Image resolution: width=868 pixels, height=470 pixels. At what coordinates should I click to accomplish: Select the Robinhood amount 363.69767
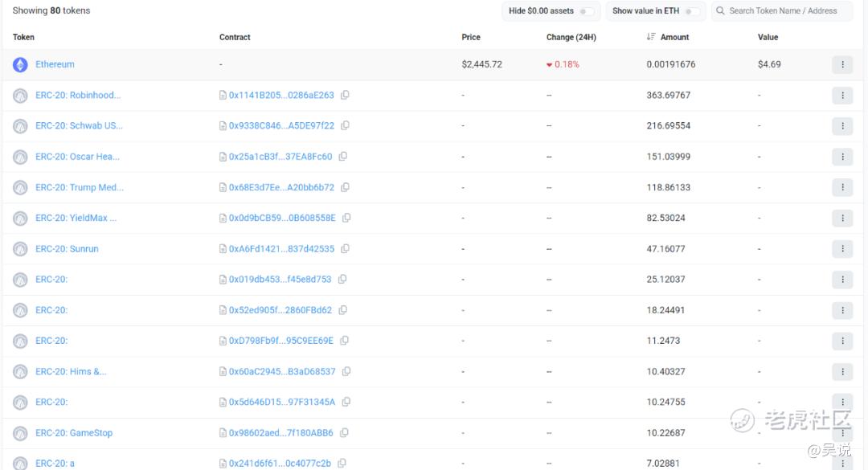tap(669, 96)
